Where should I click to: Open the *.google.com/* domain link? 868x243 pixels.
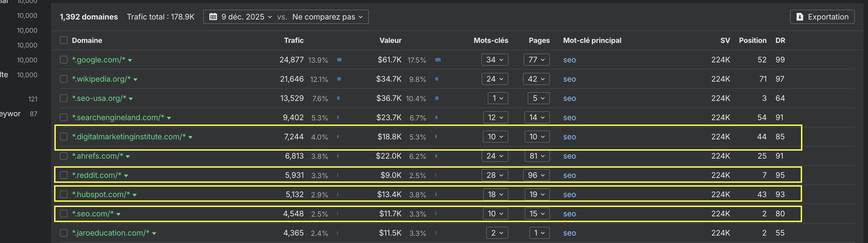click(99, 60)
